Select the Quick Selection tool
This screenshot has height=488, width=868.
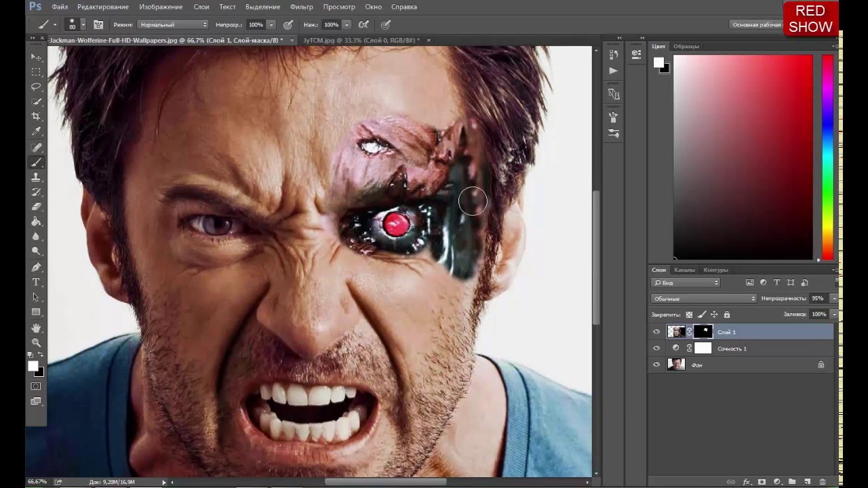(36, 102)
